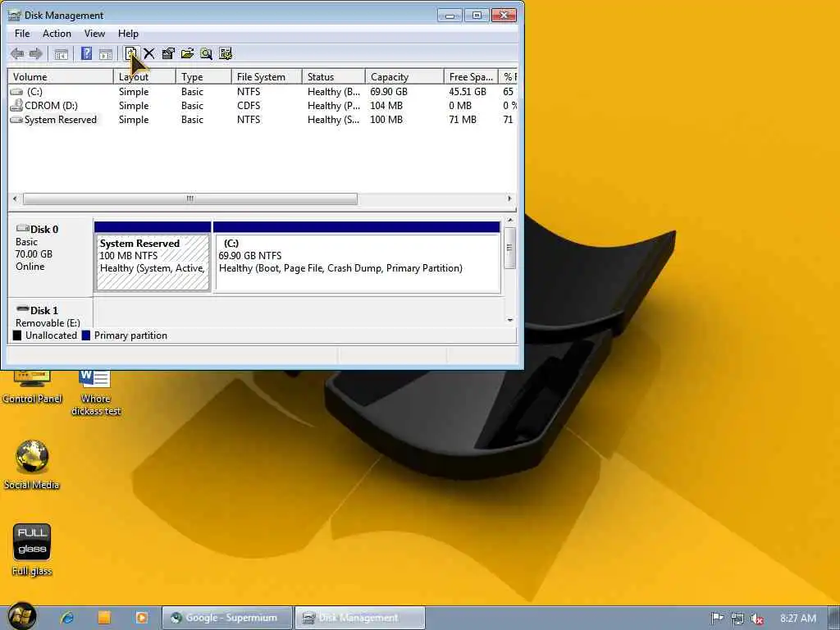
Task: Sort by the Status column header
Action: click(333, 76)
